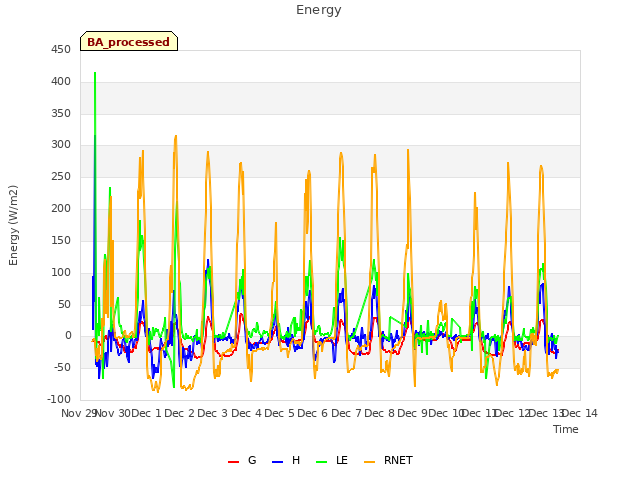Click the 350 y-axis tick label
The height and width of the screenshot is (480, 640).
tap(61, 113)
